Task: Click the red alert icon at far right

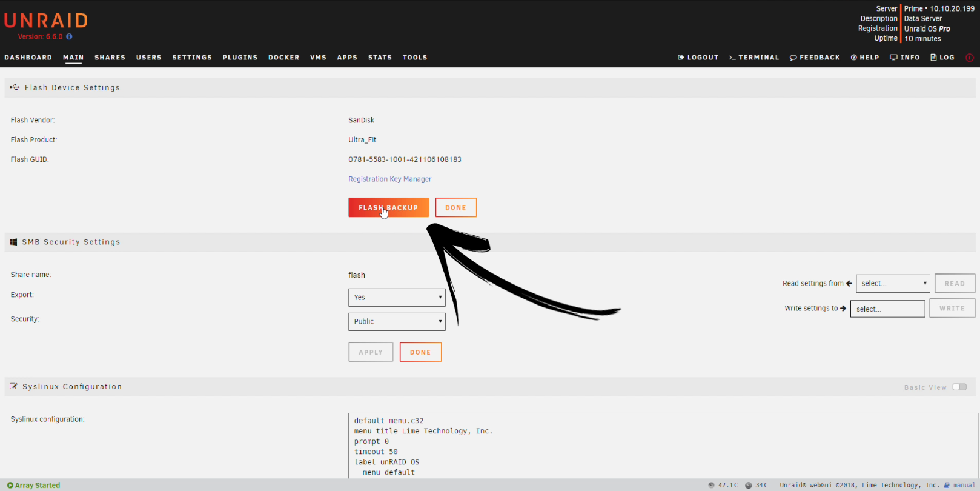Action: [x=969, y=58]
